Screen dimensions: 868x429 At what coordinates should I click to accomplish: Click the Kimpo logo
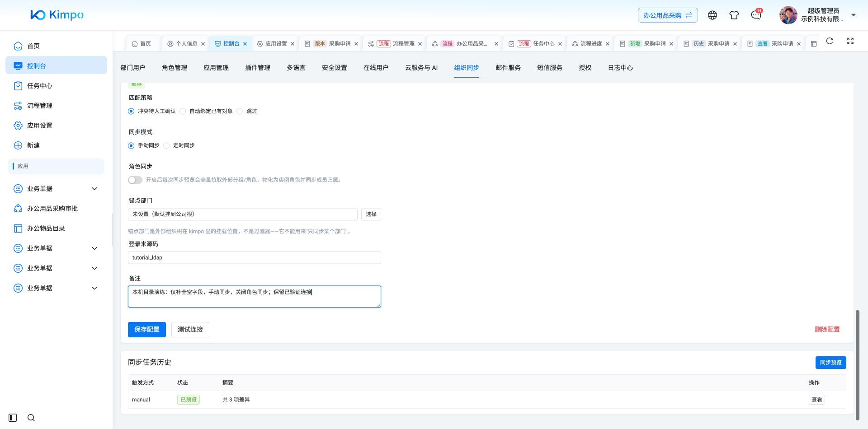click(x=57, y=15)
